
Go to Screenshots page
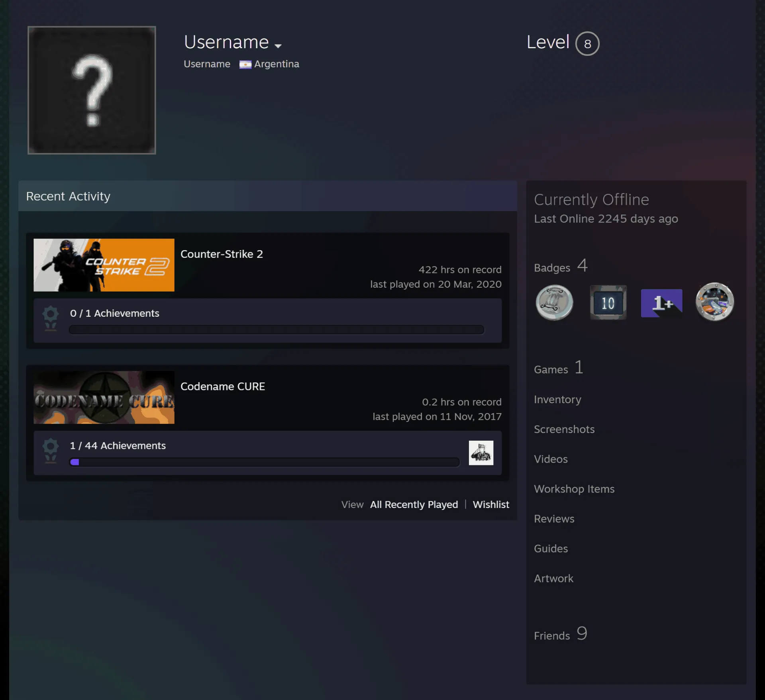pos(564,429)
